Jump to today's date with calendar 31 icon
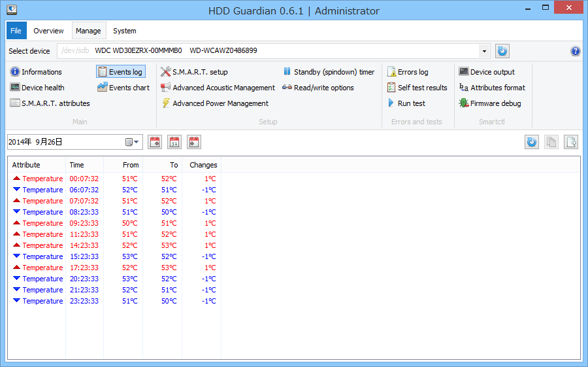Screen dimensions: 588x367 pyautogui.click(x=174, y=142)
